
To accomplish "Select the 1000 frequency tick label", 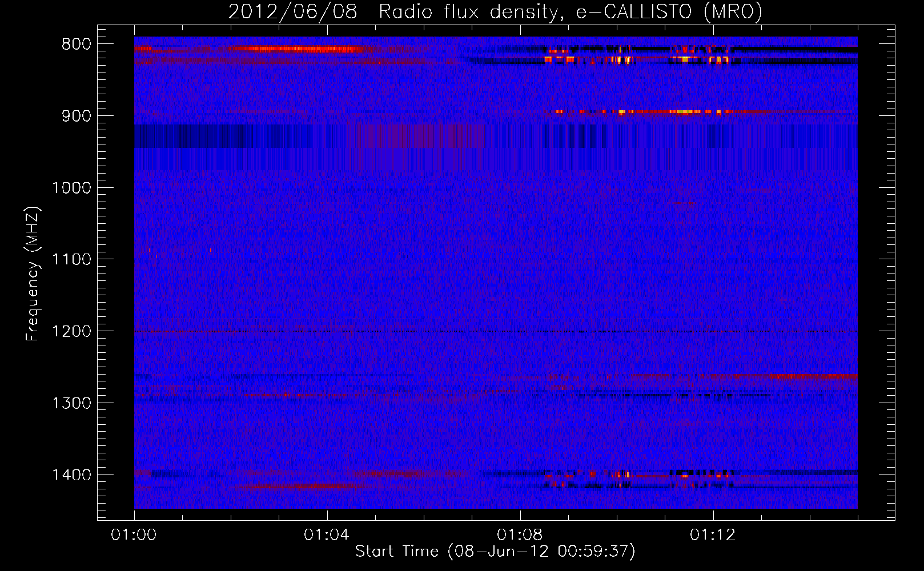I will pyautogui.click(x=72, y=188).
